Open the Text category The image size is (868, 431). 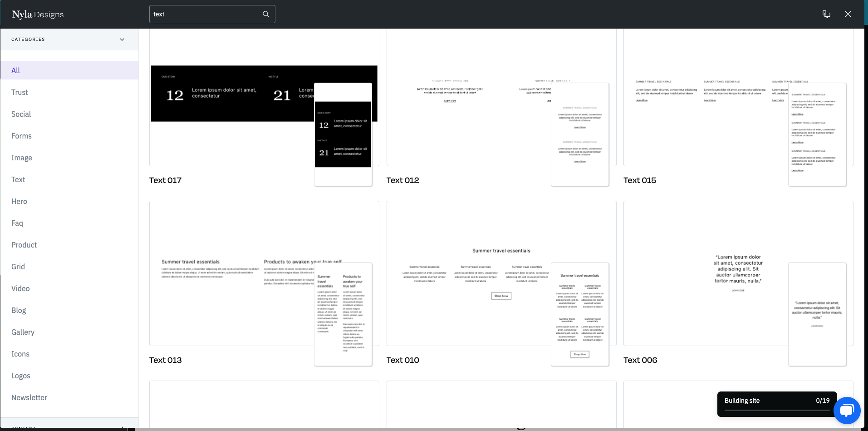click(69, 179)
